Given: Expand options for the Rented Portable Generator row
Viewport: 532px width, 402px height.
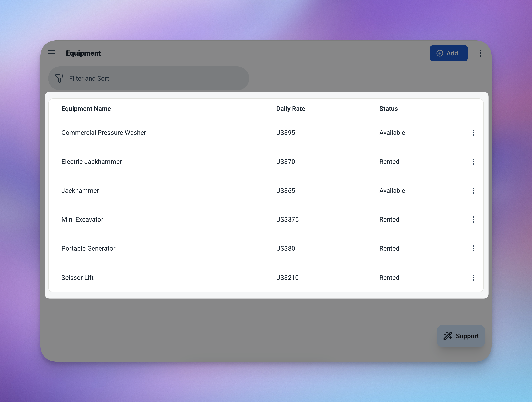Looking at the screenshot, I should click(x=473, y=248).
